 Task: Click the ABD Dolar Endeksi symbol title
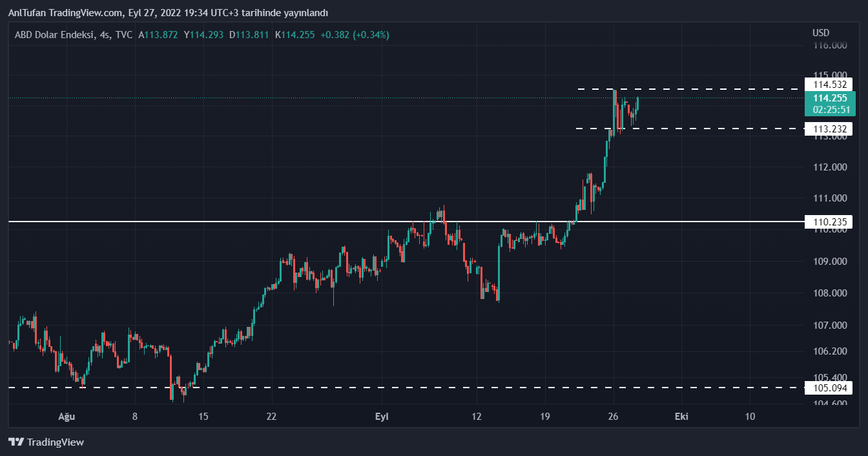pyautogui.click(x=55, y=35)
